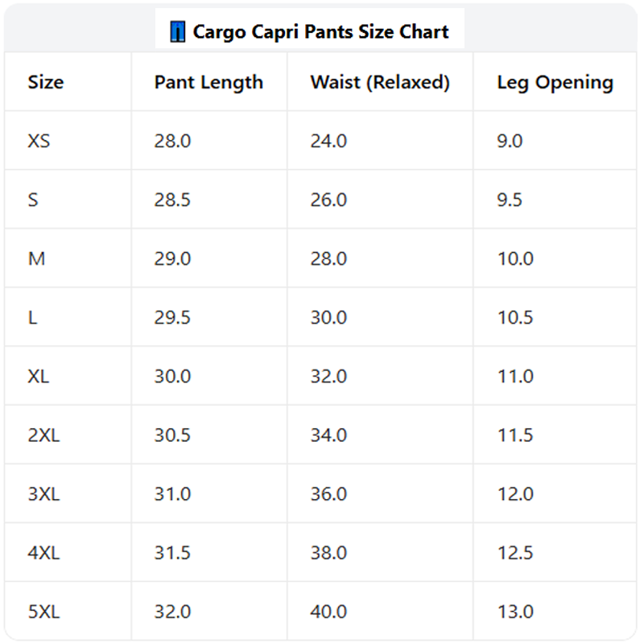This screenshot has width=644, height=644.
Task: Select the XL size row label
Action: (x=38, y=376)
